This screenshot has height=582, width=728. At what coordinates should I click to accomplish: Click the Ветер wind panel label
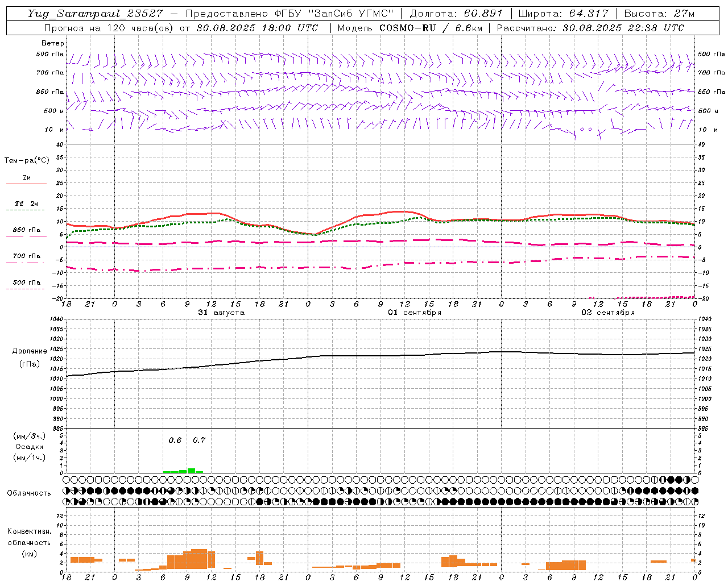pos(53,43)
